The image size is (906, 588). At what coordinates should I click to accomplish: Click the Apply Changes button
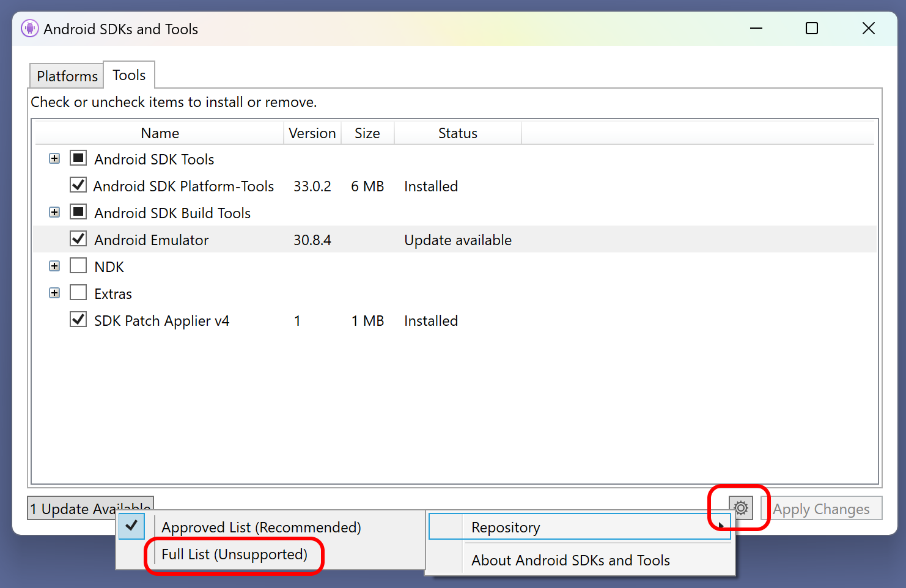(821, 509)
